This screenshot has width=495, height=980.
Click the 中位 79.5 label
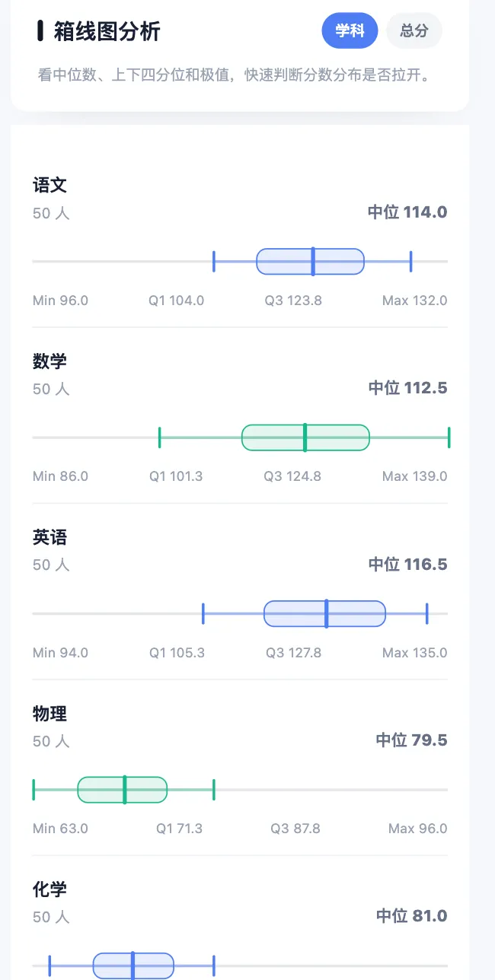[x=412, y=740]
